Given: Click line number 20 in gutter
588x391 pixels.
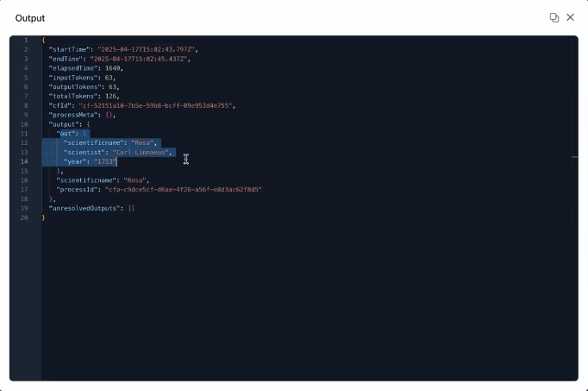Looking at the screenshot, I should pyautogui.click(x=24, y=218).
